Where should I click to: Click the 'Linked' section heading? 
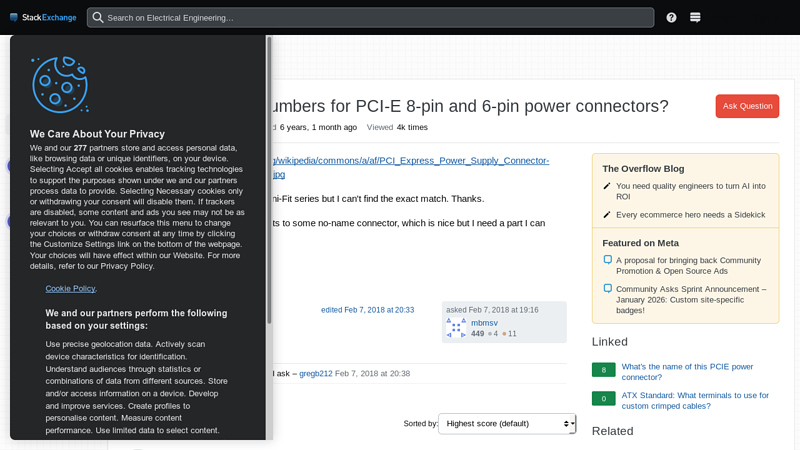[610, 341]
